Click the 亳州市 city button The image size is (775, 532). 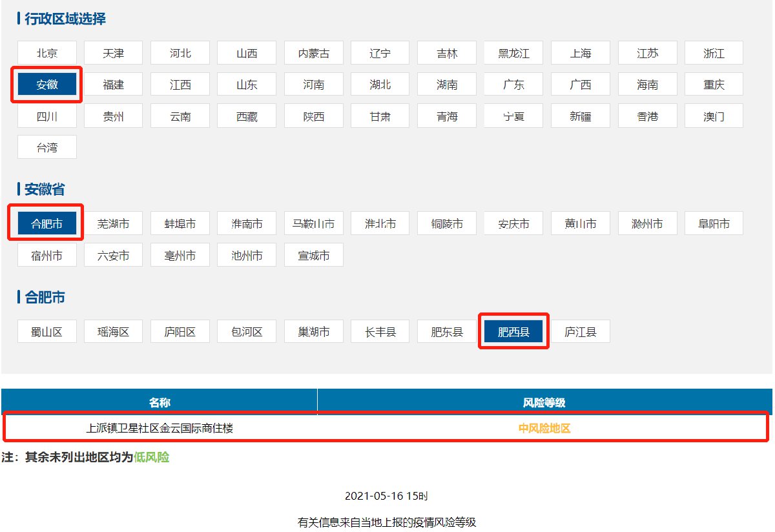180,254
